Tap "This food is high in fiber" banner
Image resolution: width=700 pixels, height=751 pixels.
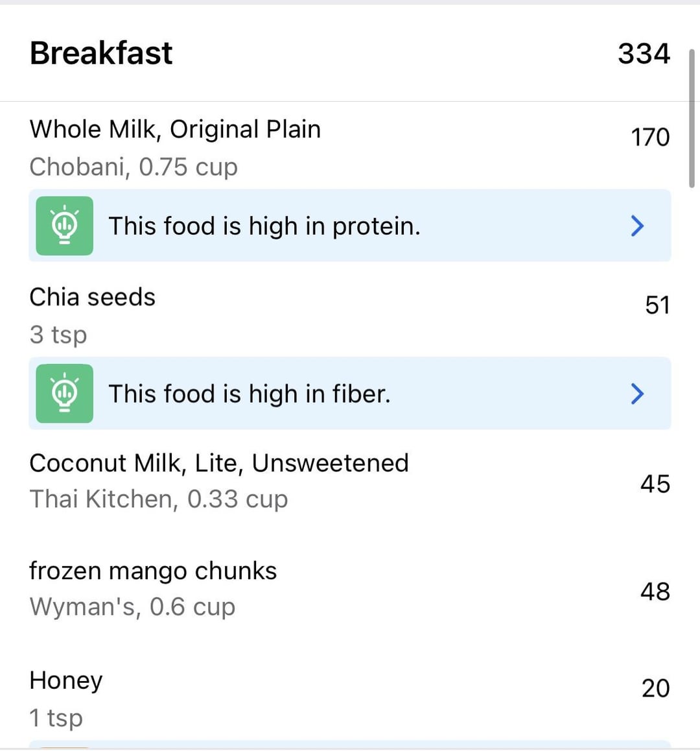pos(250,394)
